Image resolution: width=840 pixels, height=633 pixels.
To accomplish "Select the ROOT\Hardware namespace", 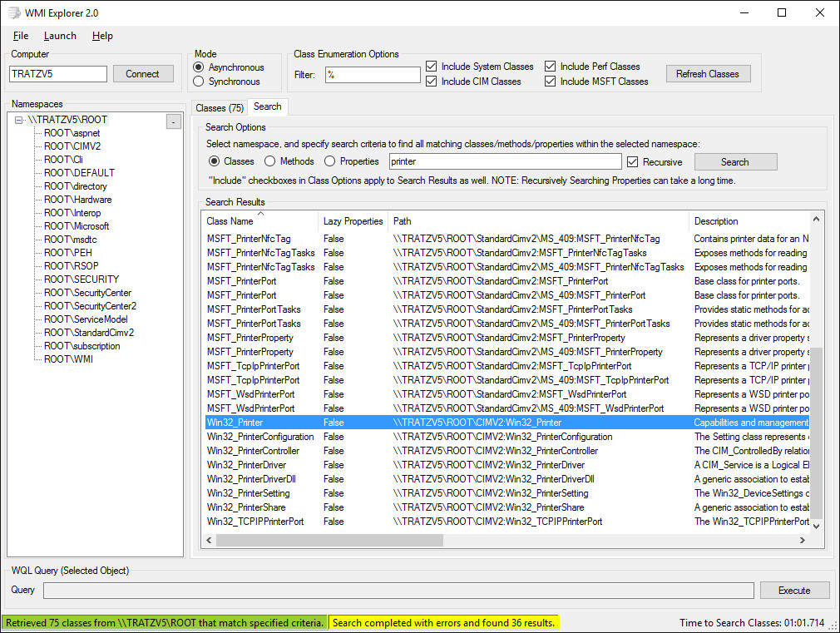I will pos(77,200).
